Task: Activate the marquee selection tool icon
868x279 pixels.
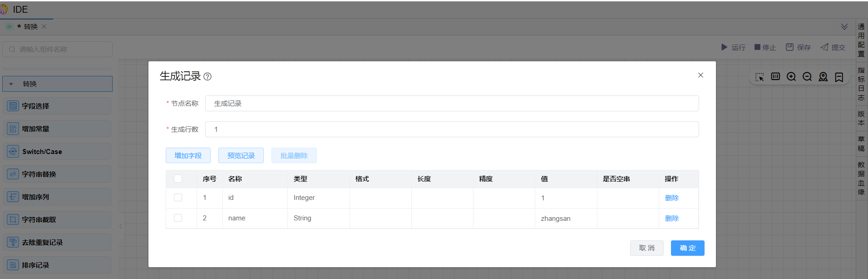Action: pos(759,77)
